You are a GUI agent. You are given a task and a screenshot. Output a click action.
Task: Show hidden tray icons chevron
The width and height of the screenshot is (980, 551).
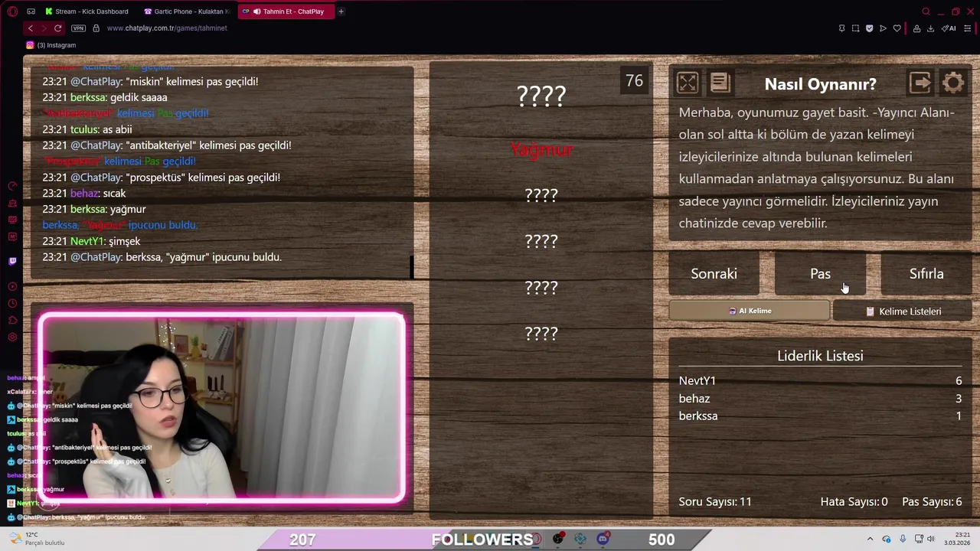click(870, 540)
